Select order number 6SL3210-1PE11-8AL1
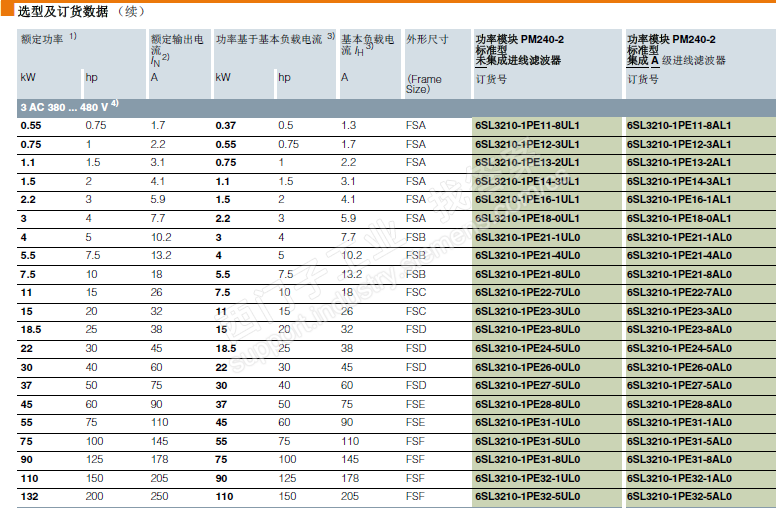The height and width of the screenshot is (508, 779). point(679,126)
